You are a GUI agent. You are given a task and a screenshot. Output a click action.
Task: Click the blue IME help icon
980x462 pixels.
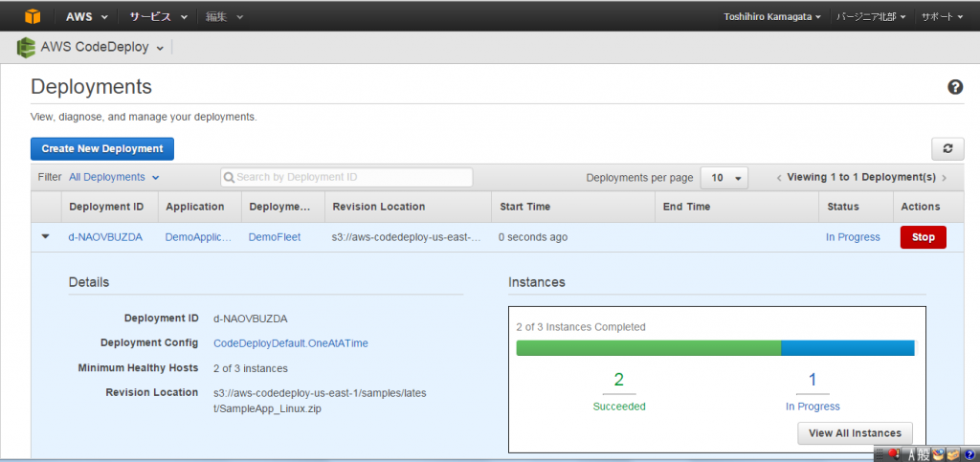coord(969,455)
